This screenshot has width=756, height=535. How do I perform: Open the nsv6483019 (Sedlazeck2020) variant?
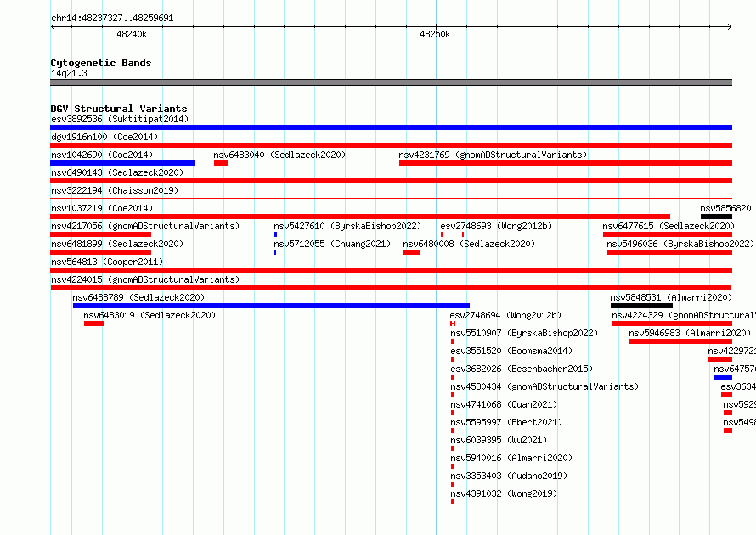tap(150, 315)
